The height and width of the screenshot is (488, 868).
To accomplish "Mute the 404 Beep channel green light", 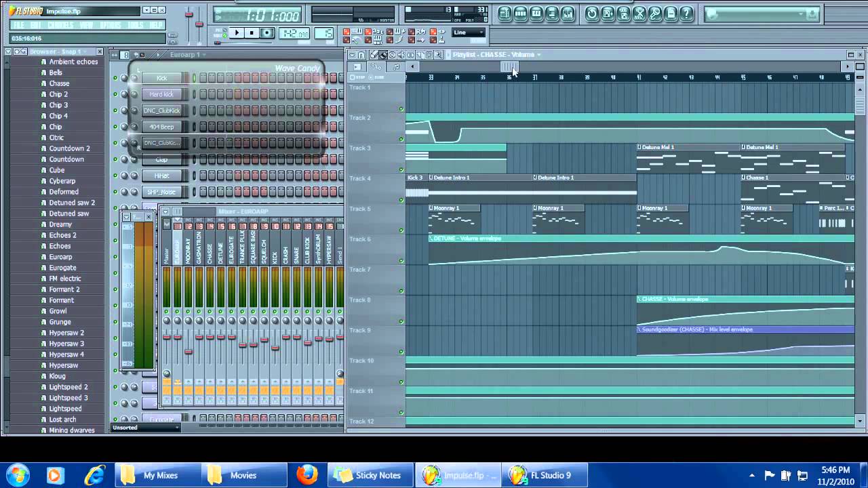I will tap(115, 127).
